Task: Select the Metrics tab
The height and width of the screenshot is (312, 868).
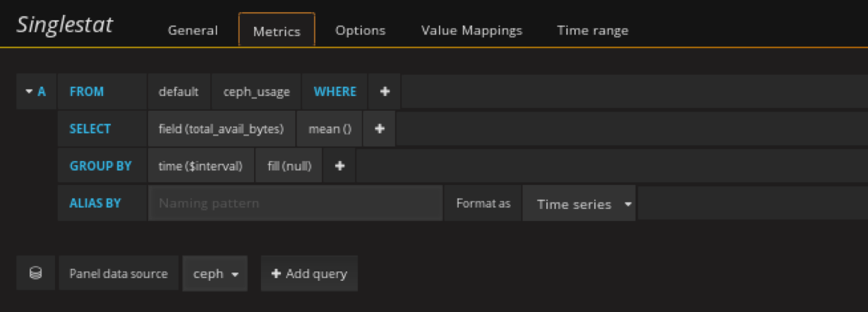Action: coord(277,31)
